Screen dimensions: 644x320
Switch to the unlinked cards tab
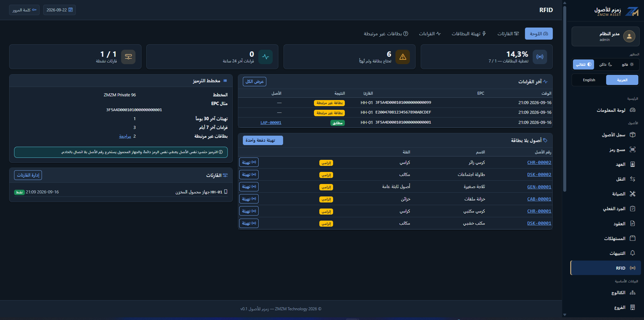[386, 34]
